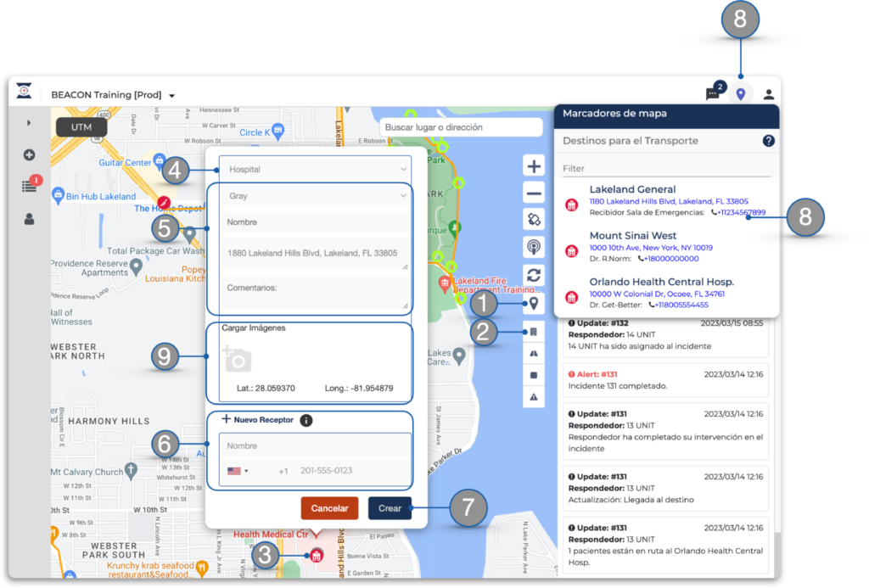869x588 pixels.
Task: Click the Mt Calvary Church map pin
Action: (x=131, y=471)
